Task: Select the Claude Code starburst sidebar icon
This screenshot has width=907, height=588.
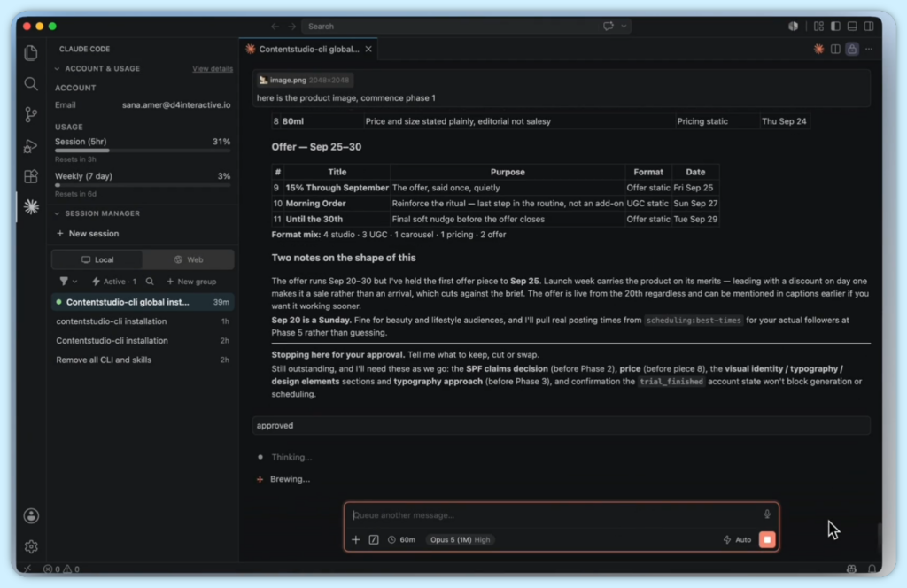Action: pyautogui.click(x=31, y=206)
